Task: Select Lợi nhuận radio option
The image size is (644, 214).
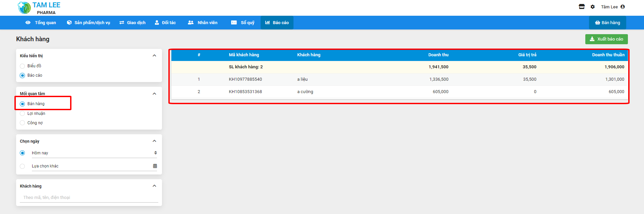Action: point(22,114)
